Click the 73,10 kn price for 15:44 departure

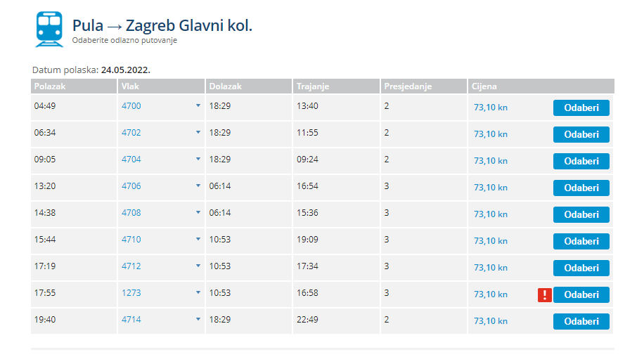(x=491, y=241)
